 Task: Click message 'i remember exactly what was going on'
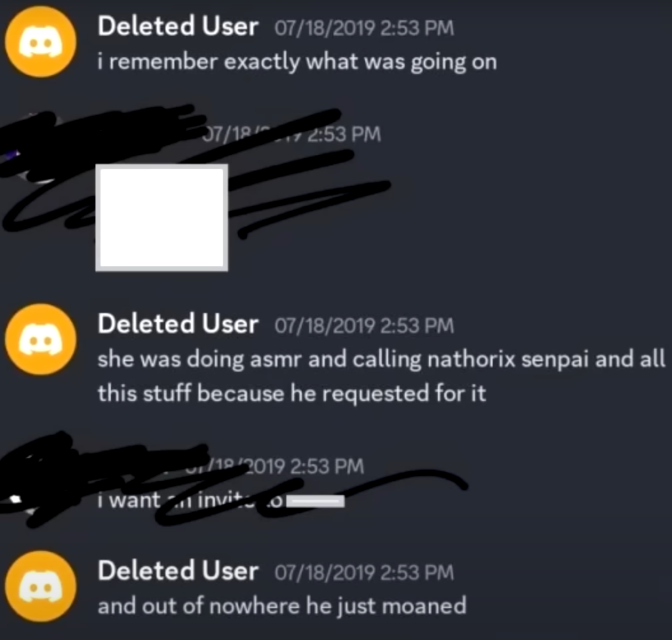(297, 62)
